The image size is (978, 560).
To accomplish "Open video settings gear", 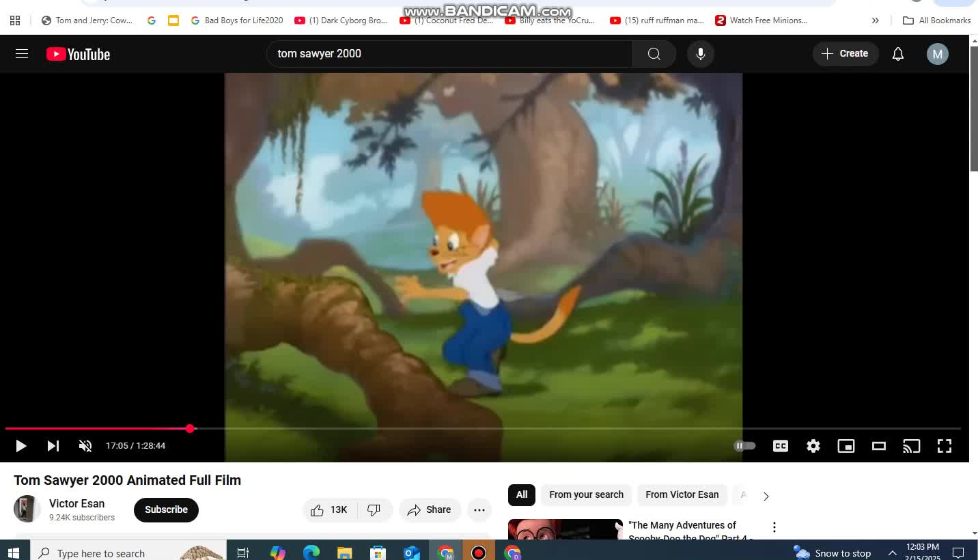I will pyautogui.click(x=813, y=446).
